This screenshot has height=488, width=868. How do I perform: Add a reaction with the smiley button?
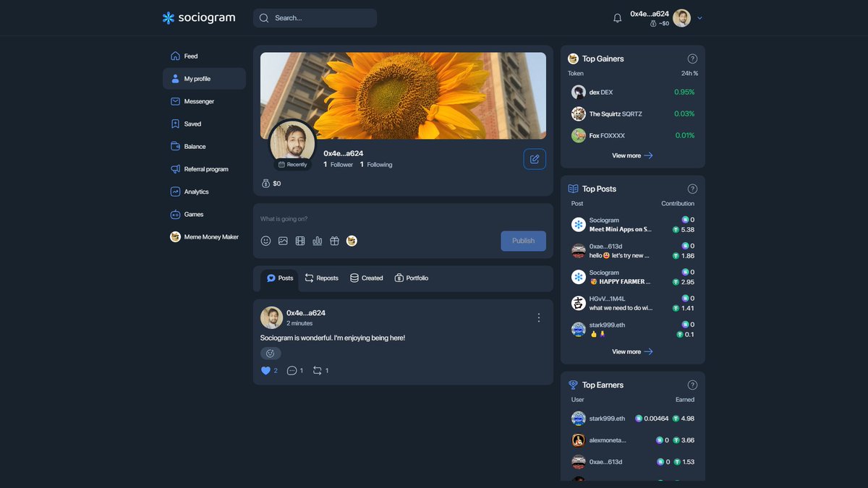click(271, 354)
